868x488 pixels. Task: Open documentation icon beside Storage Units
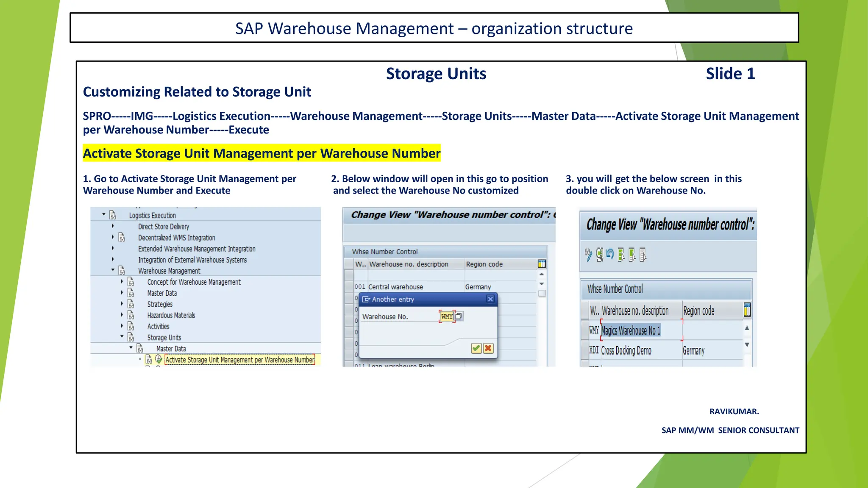coord(131,337)
